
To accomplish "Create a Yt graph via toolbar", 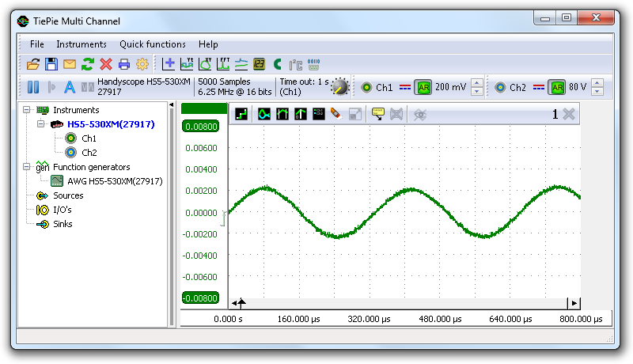I will tap(187, 64).
